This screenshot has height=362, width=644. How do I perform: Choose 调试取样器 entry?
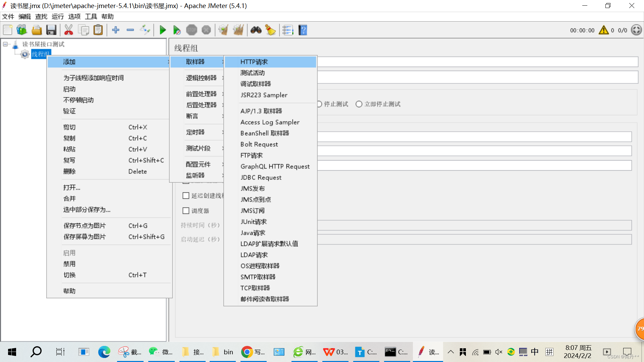click(270, 84)
